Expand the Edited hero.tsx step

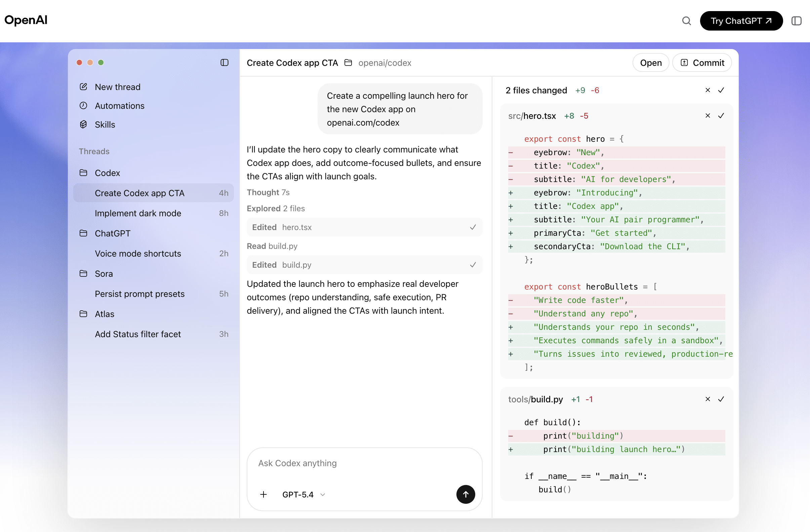(x=364, y=227)
